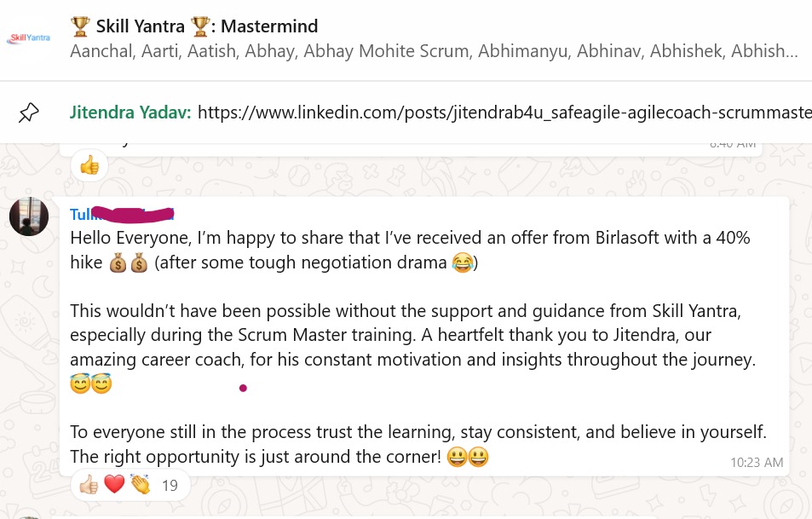This screenshot has width=812, height=519.
Task: Click the thumbs-up reaction on the 8:40 AM message
Action: [89, 164]
